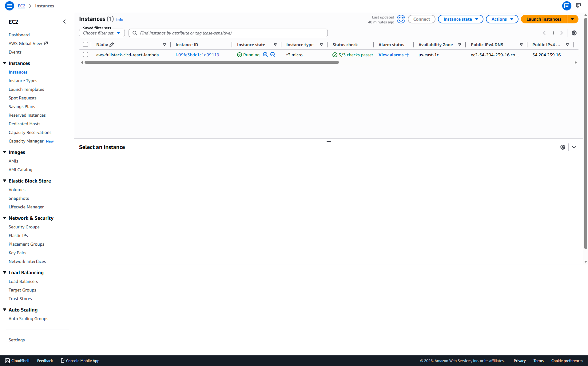Screen dimensions: 588x366
Task: Select all instances checkbox
Action: pyautogui.click(x=85, y=45)
